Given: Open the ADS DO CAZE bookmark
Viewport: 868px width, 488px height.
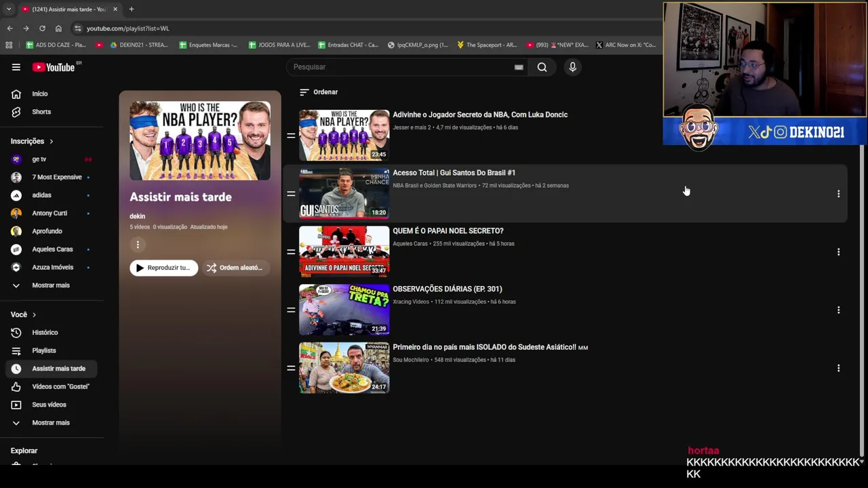Looking at the screenshot, I should tap(56, 45).
